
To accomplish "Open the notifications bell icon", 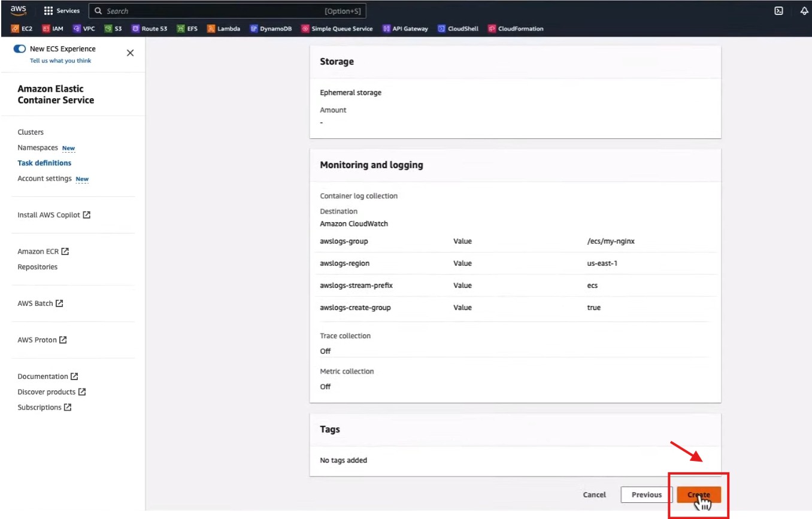I will point(804,11).
